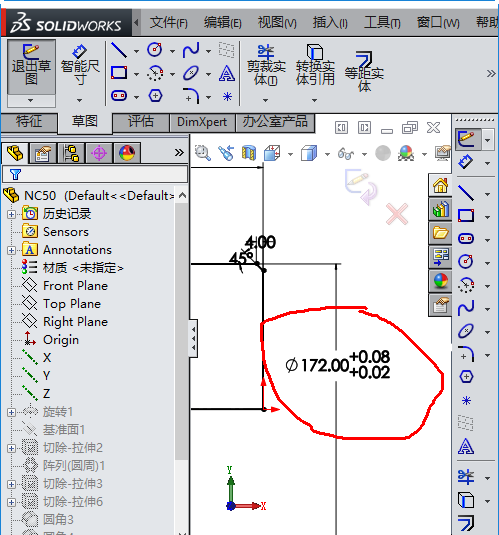The width and height of the screenshot is (499, 535).
Task: Select the Corner Rectangle tool in the ribbon
Action: pos(119,73)
